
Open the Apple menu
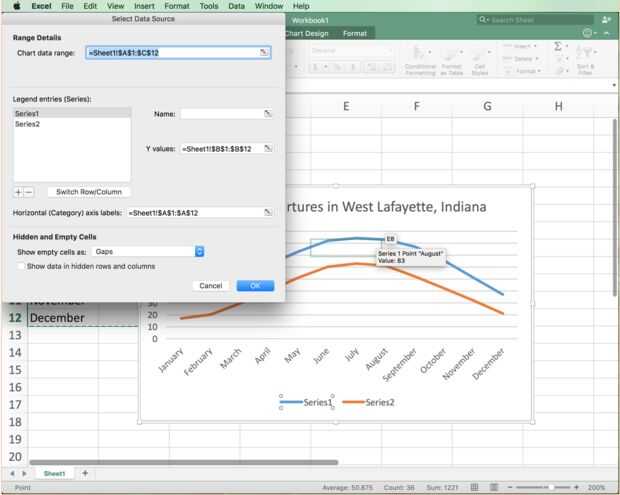(x=17, y=6)
